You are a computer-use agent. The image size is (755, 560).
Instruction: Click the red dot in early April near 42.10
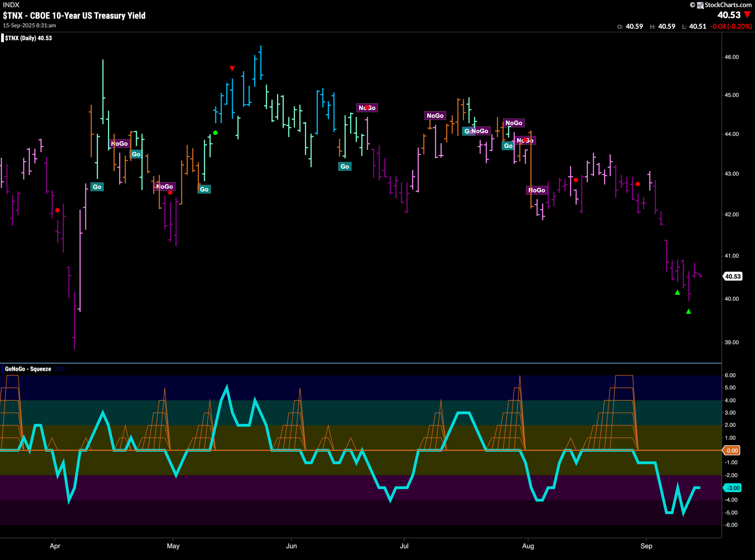pyautogui.click(x=57, y=210)
